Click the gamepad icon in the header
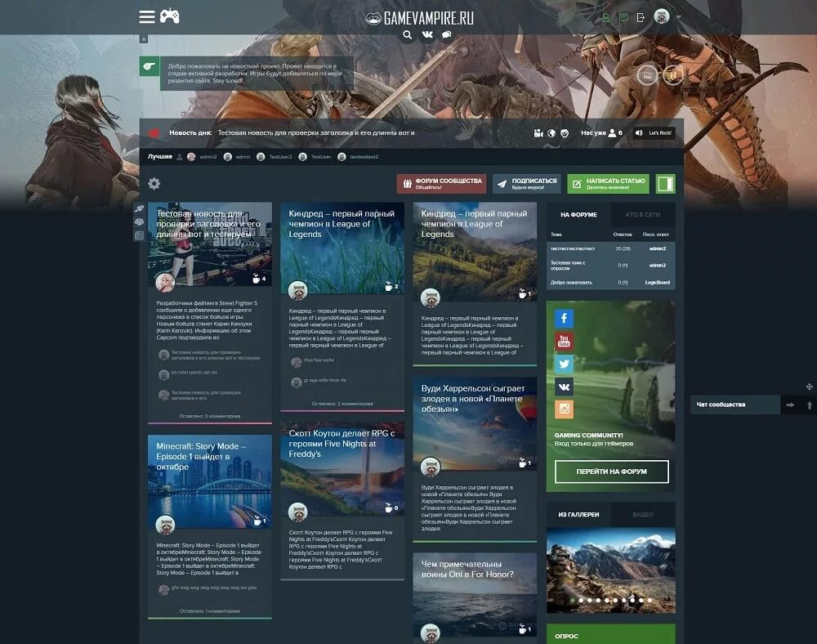Screen dimensions: 817x644 click(169, 16)
